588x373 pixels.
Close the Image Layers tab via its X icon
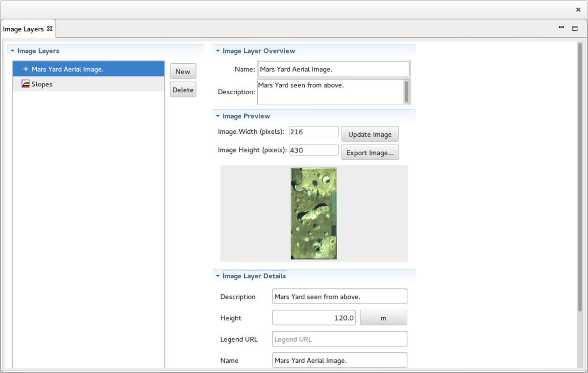coord(49,28)
